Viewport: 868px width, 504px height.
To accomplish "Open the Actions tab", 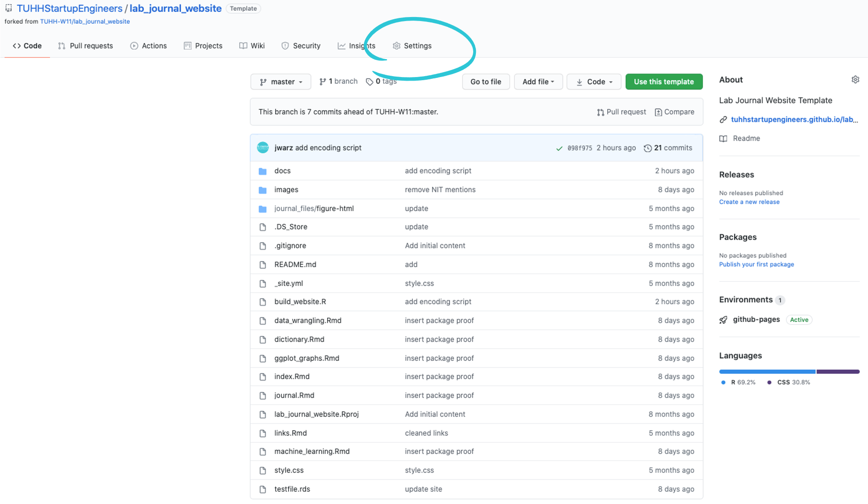I will click(148, 46).
